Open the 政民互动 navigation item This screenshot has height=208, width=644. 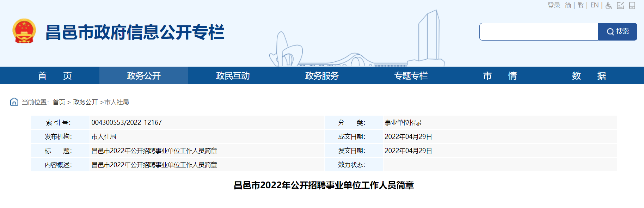pos(233,76)
